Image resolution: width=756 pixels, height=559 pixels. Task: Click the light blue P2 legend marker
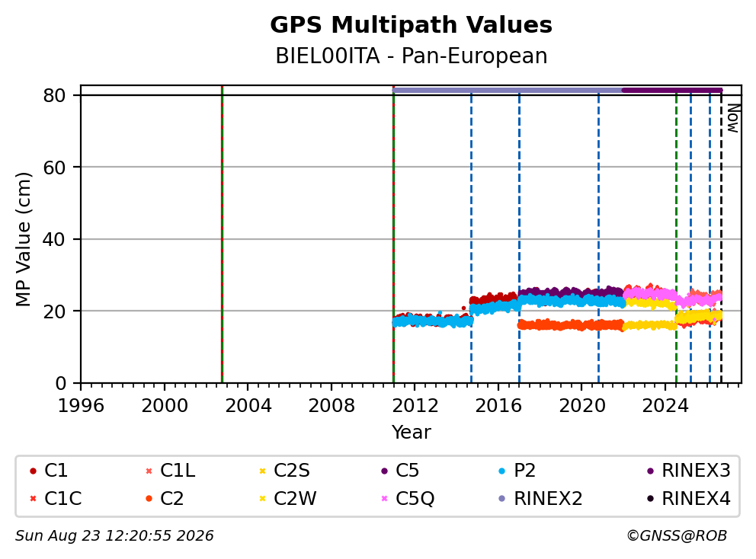(502, 471)
